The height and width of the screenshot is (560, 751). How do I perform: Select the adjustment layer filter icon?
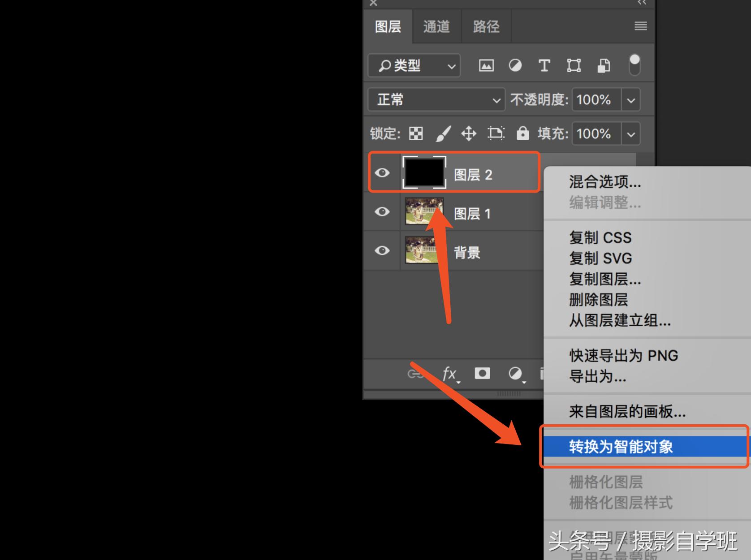click(515, 65)
